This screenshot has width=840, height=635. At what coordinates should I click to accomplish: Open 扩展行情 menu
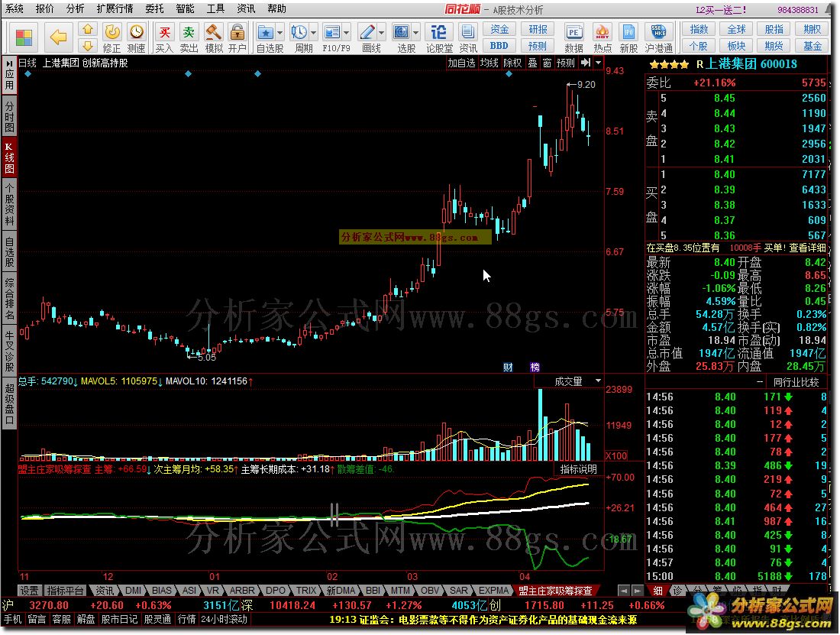pos(115,8)
